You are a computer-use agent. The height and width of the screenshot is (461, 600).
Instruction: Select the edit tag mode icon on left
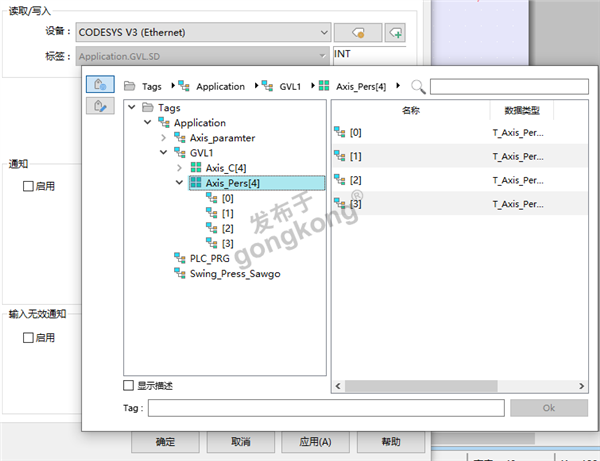(x=100, y=105)
